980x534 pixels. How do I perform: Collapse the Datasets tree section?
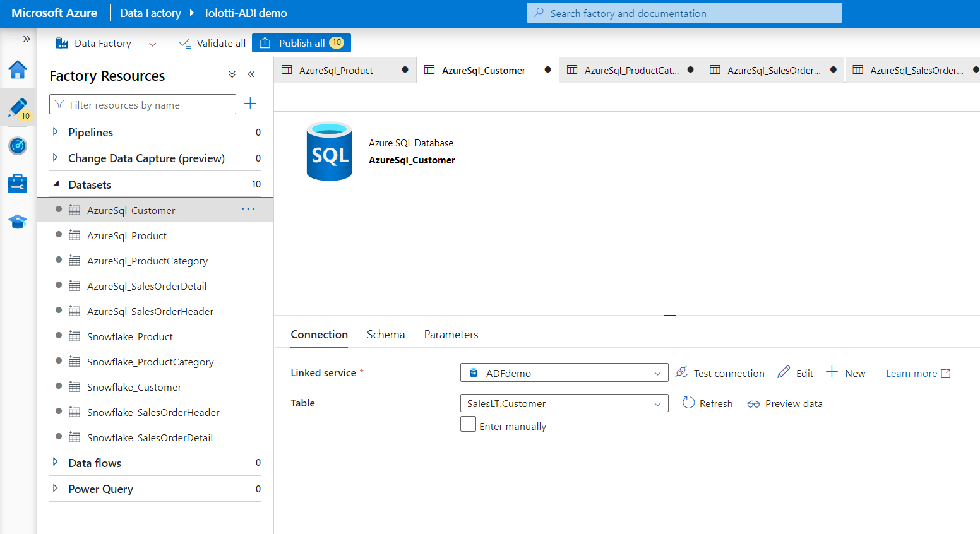(x=56, y=184)
